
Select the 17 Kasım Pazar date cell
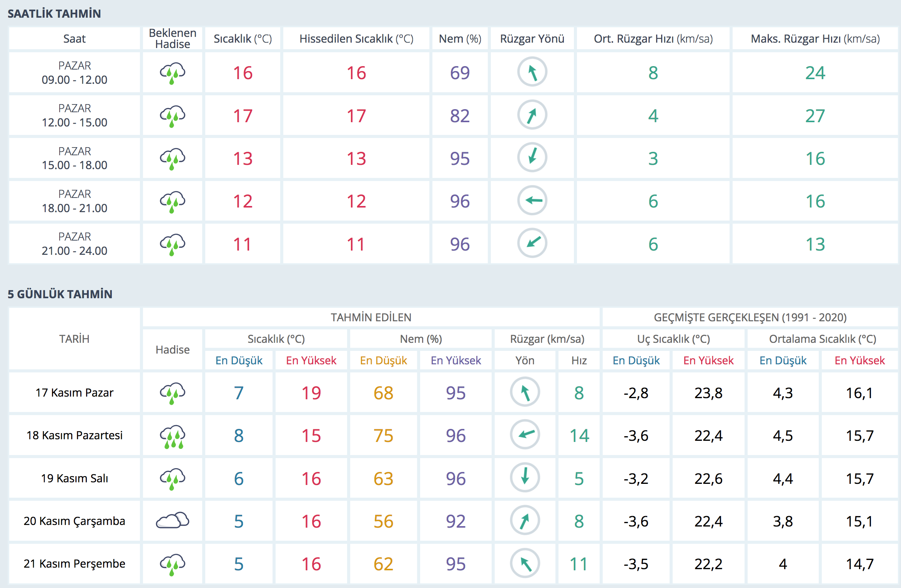(75, 393)
